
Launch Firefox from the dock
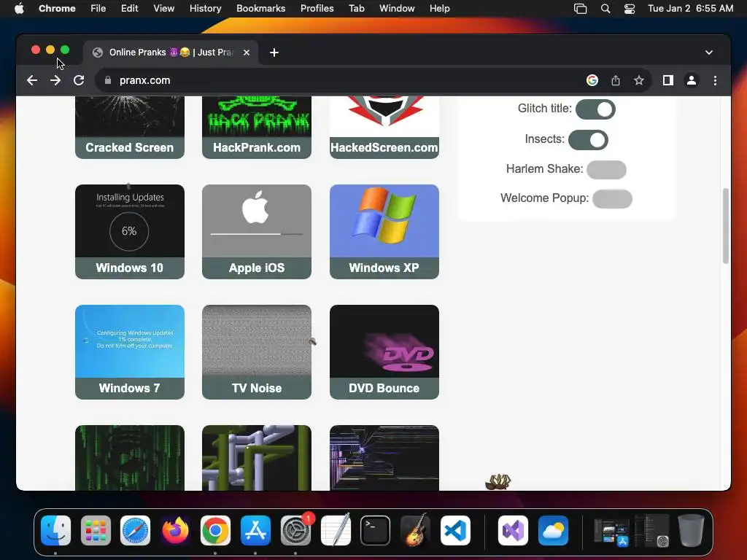click(175, 530)
